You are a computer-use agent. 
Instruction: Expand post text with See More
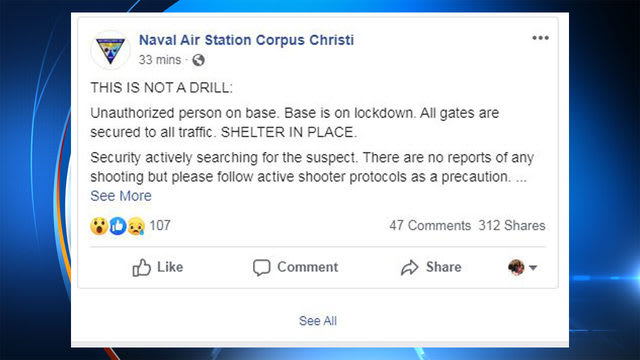(x=121, y=196)
